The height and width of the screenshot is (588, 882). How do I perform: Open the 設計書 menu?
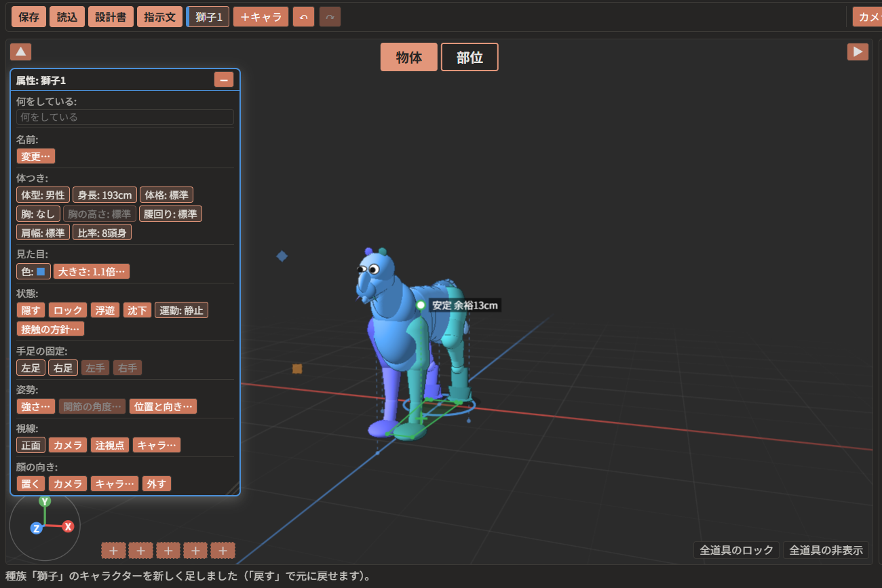pos(111,17)
